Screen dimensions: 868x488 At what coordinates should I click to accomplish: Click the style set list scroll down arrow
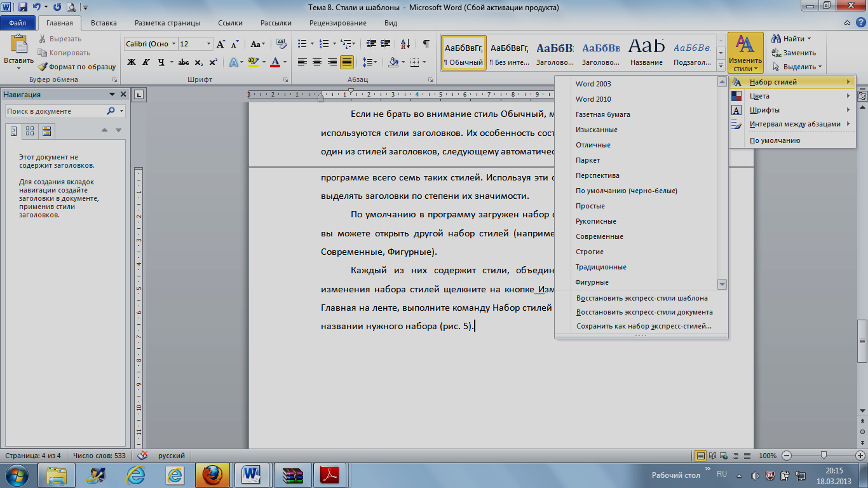click(722, 285)
